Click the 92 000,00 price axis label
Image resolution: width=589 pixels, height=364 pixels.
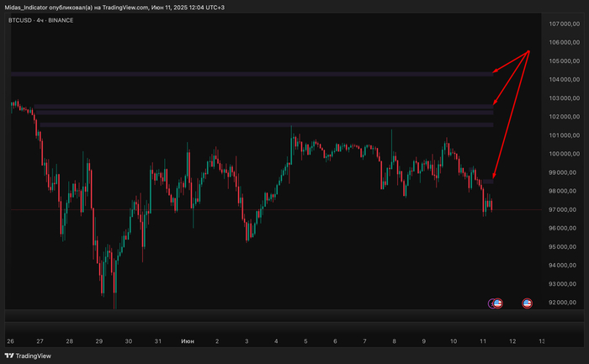point(564,303)
